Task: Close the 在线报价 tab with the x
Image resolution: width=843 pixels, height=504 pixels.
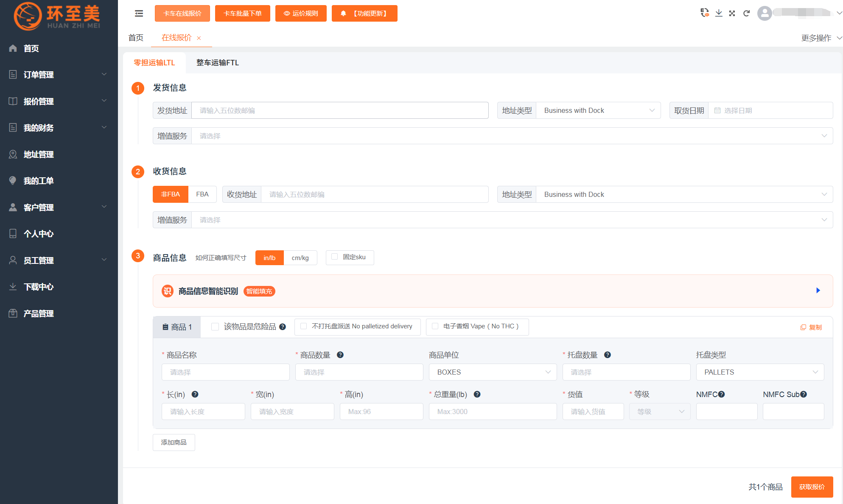Action: tap(199, 38)
